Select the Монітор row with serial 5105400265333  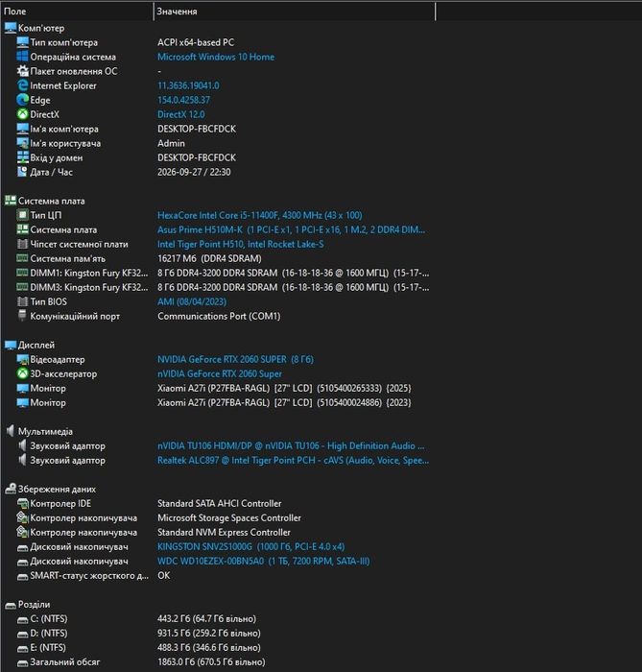(214, 388)
